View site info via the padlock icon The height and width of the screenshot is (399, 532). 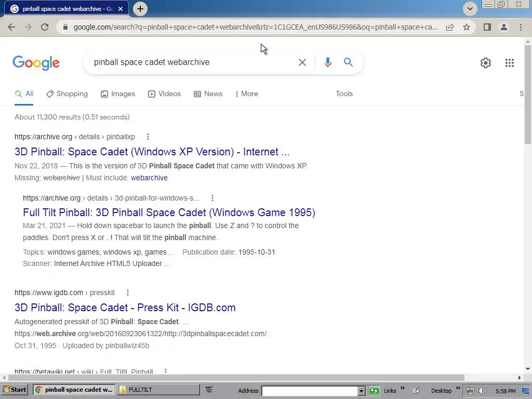[66, 27]
